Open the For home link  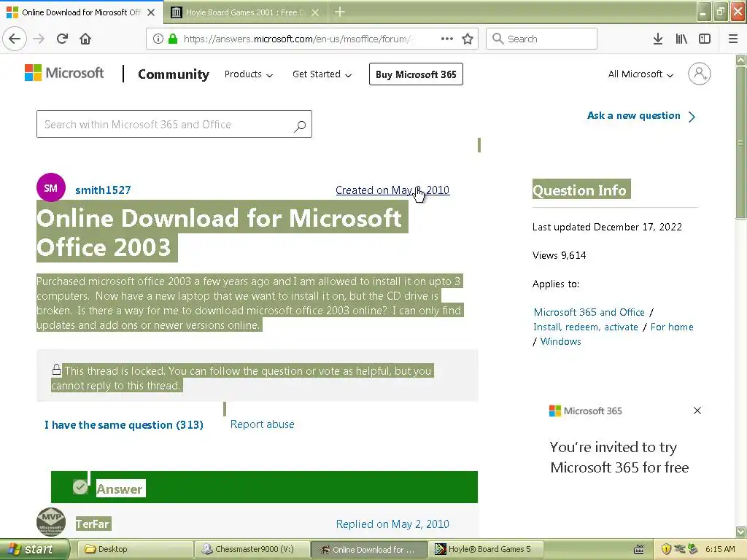coord(672,327)
